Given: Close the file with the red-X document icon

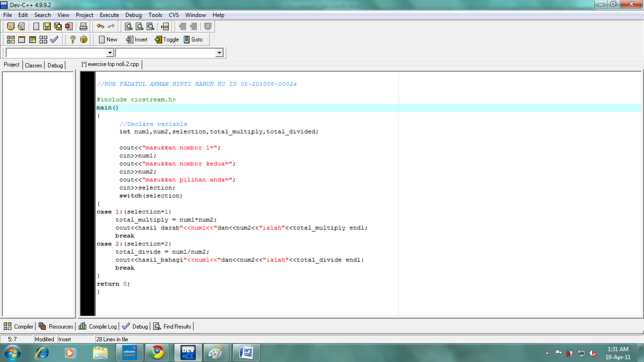Looking at the screenshot, I should 69,26.
